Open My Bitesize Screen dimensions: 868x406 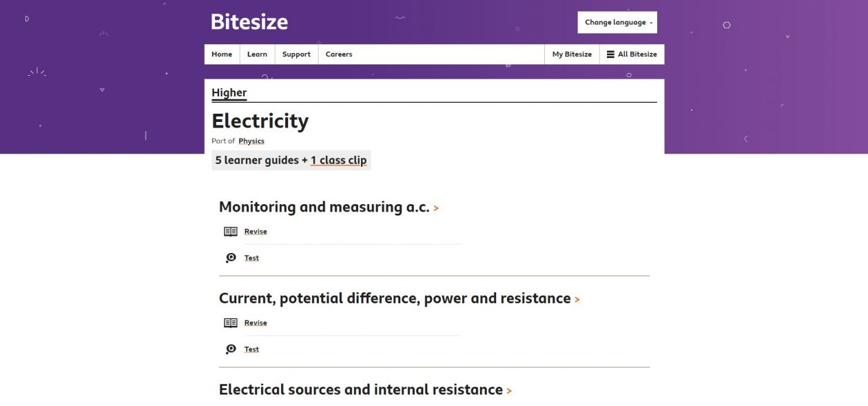[572, 54]
